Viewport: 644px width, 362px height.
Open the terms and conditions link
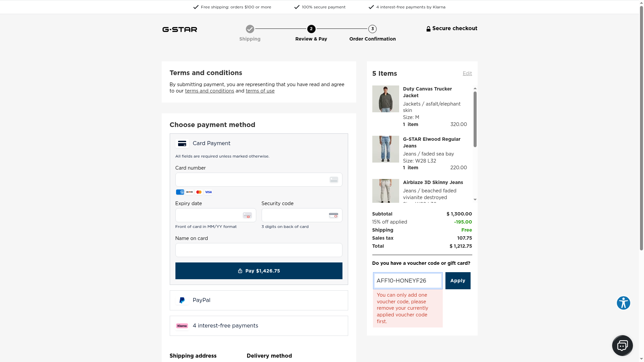point(209,91)
